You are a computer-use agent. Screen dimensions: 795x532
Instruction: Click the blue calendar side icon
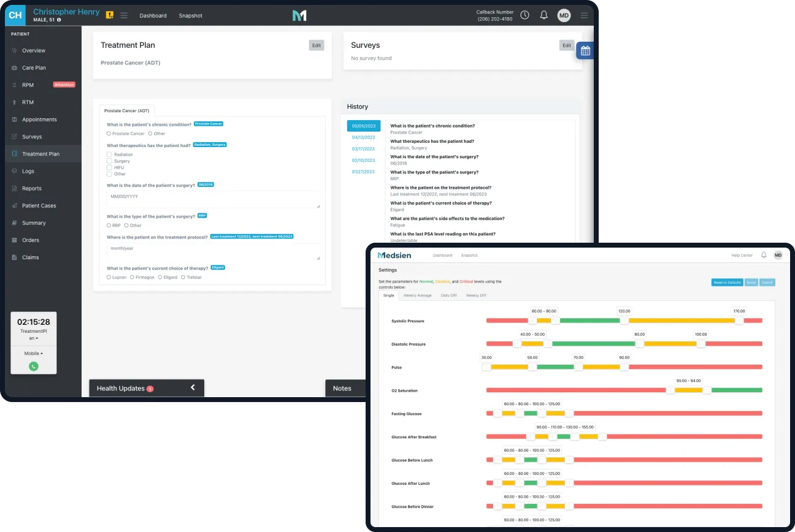(585, 51)
